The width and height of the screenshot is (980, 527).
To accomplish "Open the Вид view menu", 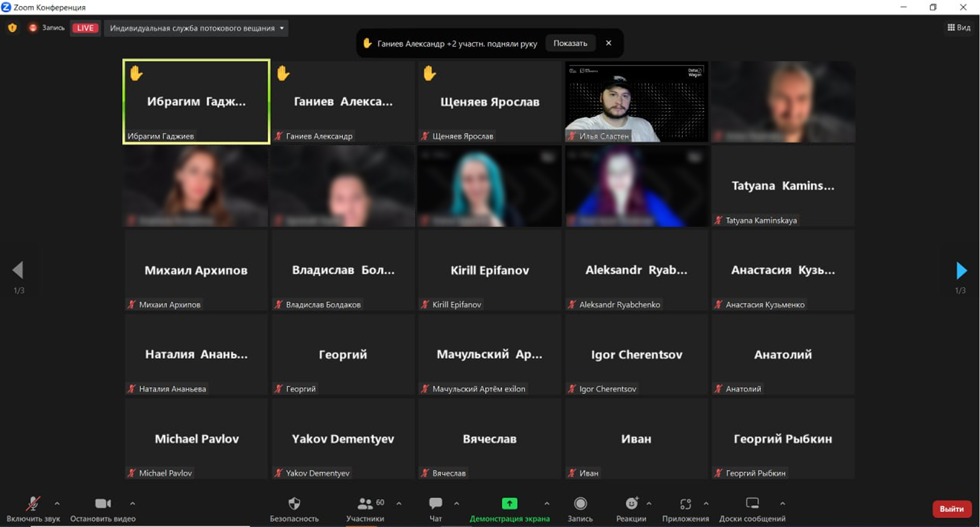I will (959, 28).
